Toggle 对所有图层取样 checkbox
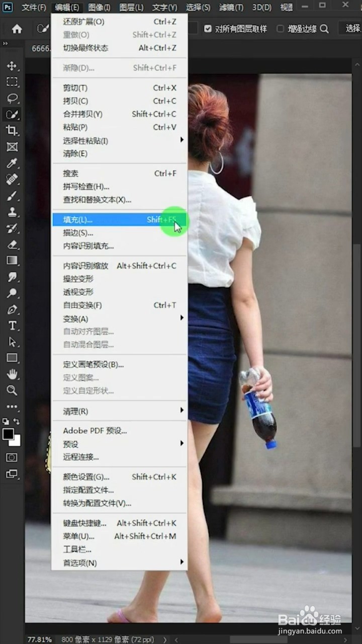Viewport: 362px width, 644px height. (208, 29)
